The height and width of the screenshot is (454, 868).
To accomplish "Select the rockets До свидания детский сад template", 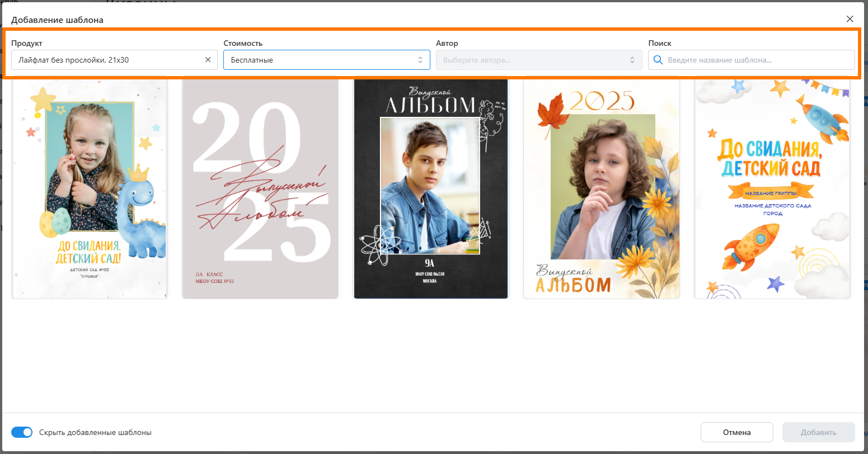I will coord(772,188).
